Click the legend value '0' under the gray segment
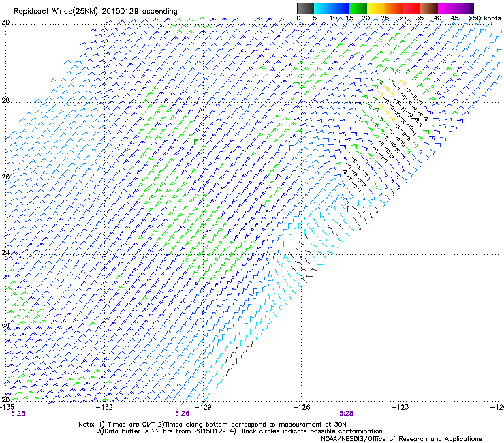Viewport: 504px width, 443px height. click(x=298, y=18)
